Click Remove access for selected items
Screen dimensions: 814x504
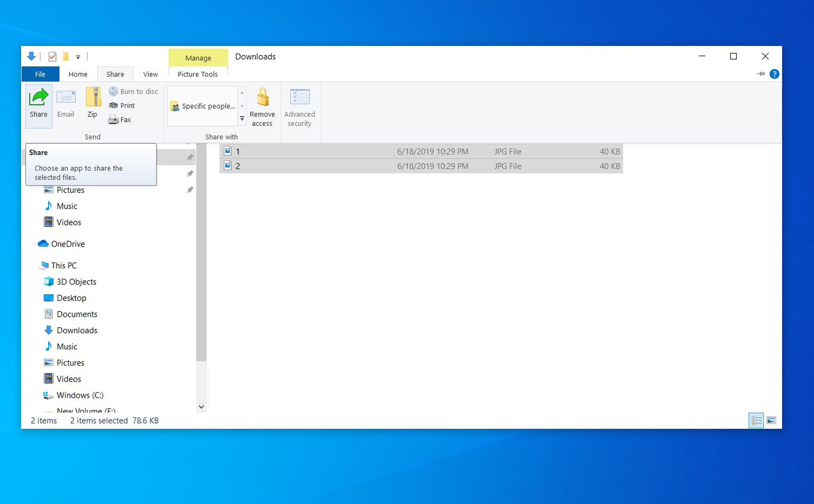pos(262,106)
